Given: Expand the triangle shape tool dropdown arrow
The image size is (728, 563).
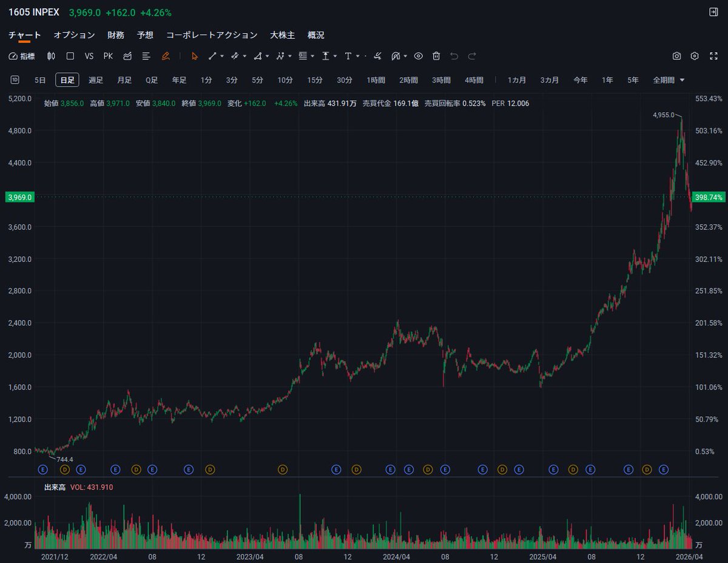Looking at the screenshot, I should (x=267, y=56).
